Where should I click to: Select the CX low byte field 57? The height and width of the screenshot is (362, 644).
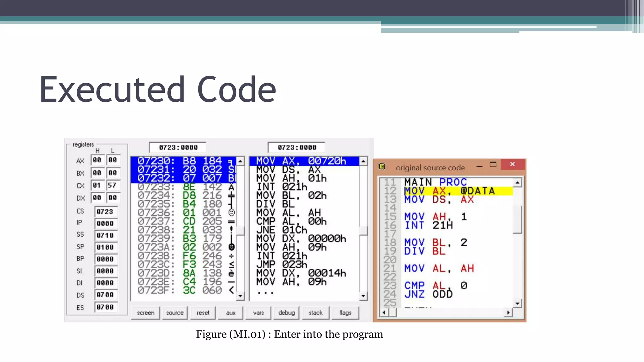113,185
